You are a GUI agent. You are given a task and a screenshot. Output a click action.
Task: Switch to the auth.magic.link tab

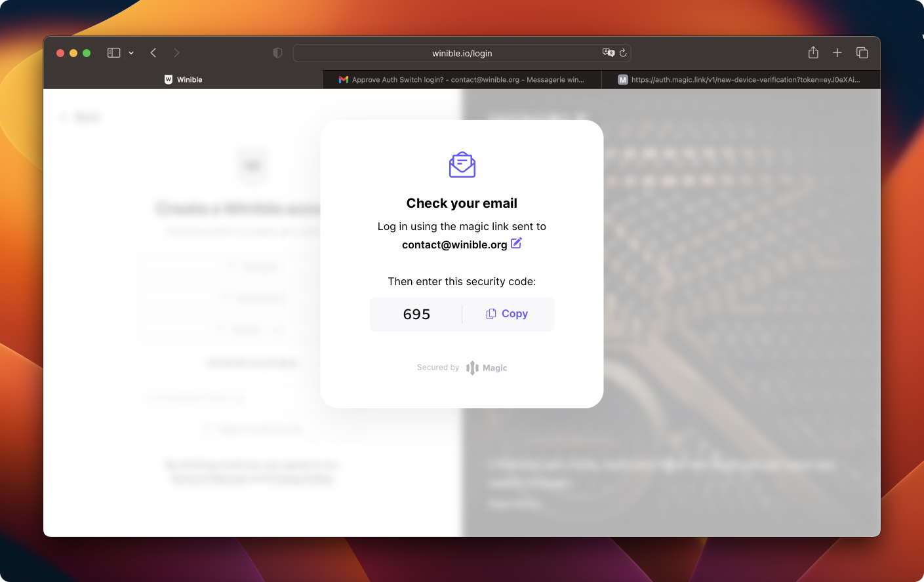[x=740, y=79]
